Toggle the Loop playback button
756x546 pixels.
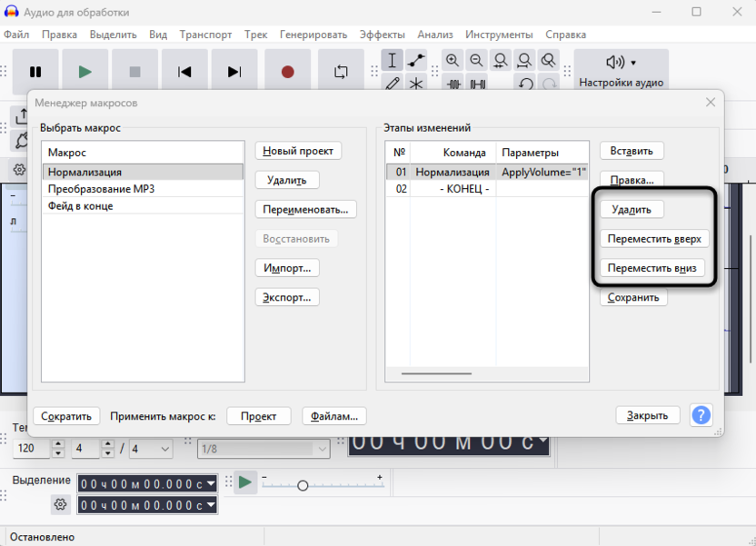[x=341, y=72]
